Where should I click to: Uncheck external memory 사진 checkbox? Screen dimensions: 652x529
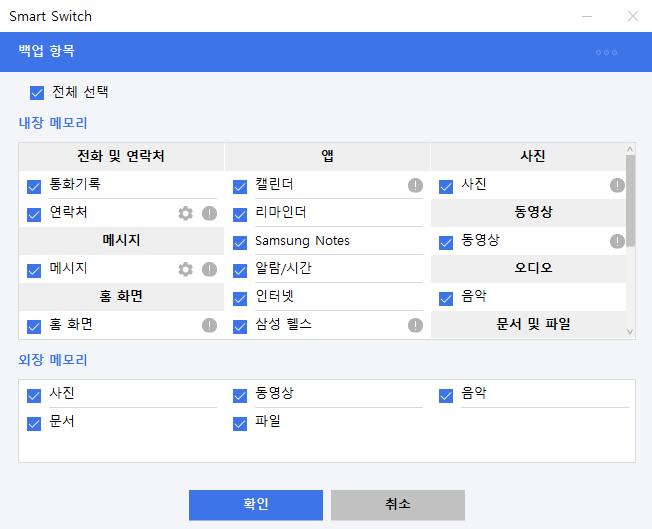(x=34, y=396)
